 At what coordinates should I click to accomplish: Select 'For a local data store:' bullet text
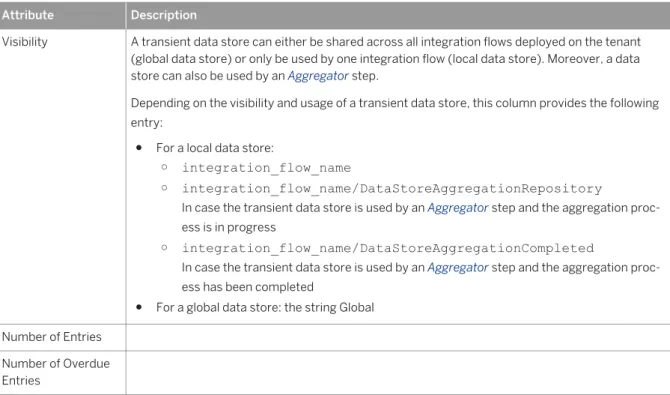click(x=215, y=148)
